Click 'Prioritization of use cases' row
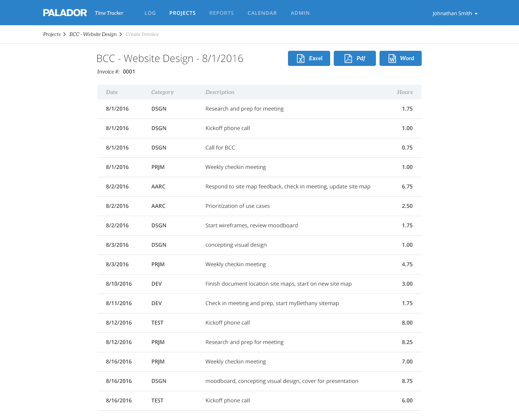Viewport: 519px width, 420px height. [259, 206]
